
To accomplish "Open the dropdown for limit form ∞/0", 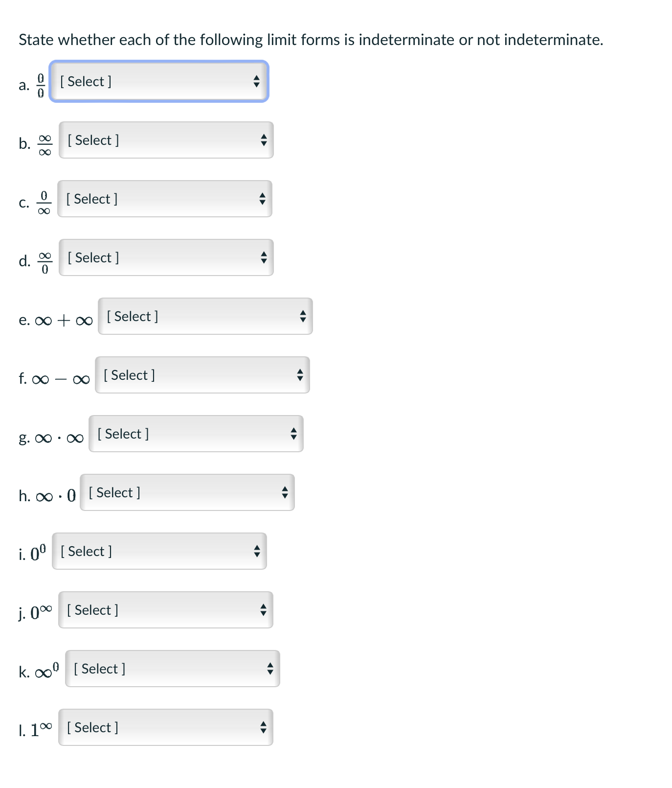I will [165, 257].
